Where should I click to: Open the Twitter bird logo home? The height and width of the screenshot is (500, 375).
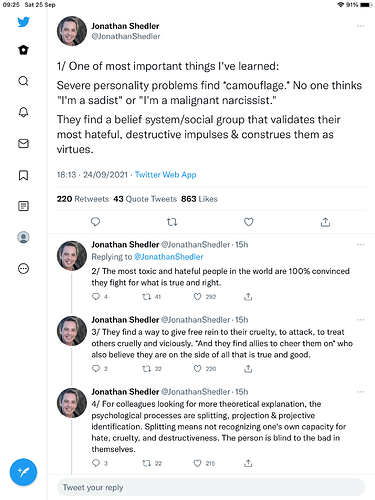pos(23,22)
